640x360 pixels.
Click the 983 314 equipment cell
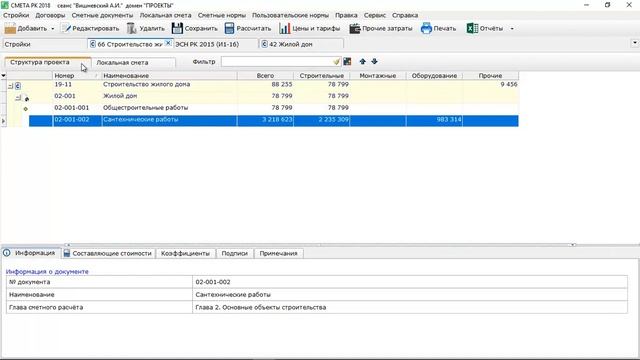pos(434,120)
